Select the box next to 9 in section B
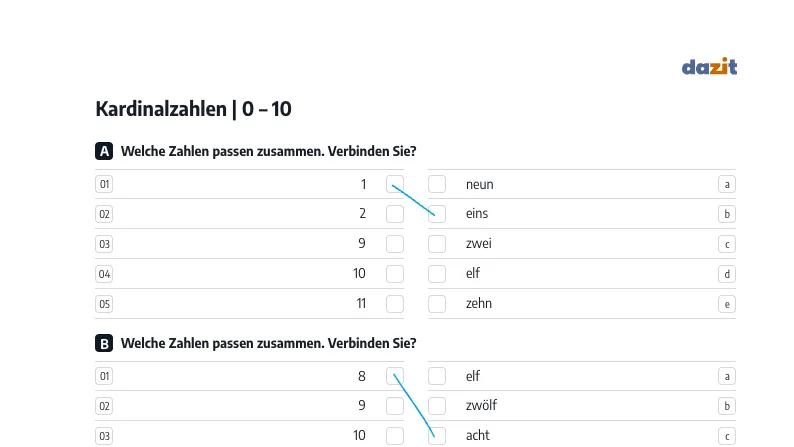The width and height of the screenshot is (794, 447). 395,405
